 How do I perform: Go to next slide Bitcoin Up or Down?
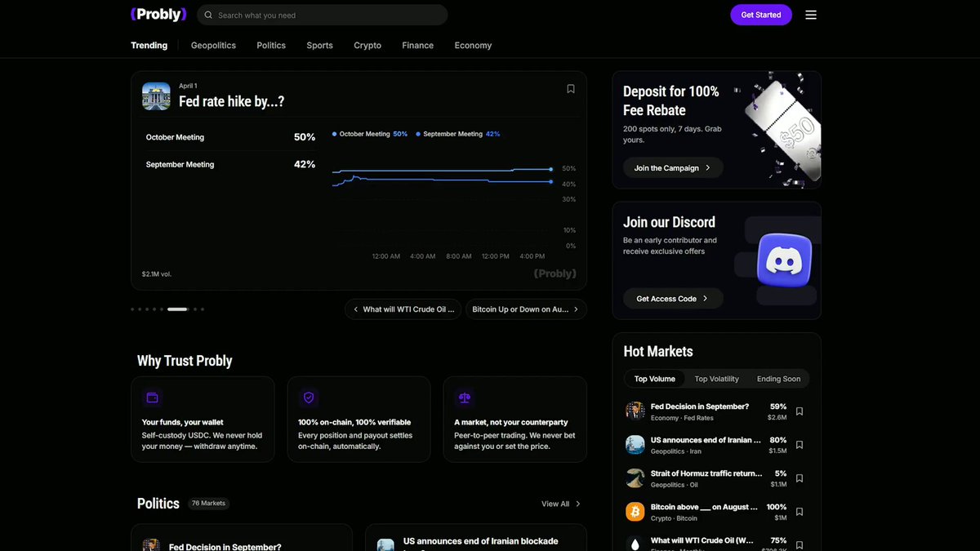[x=526, y=309]
